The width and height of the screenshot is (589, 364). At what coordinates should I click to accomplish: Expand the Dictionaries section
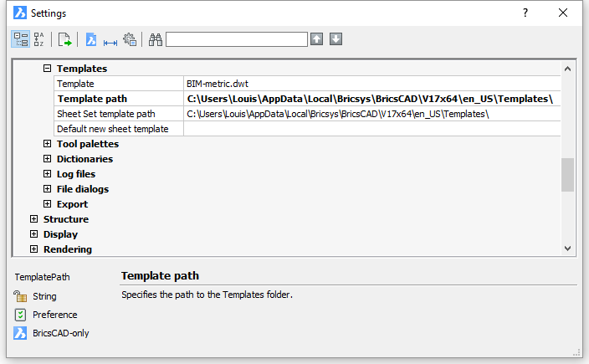47,158
